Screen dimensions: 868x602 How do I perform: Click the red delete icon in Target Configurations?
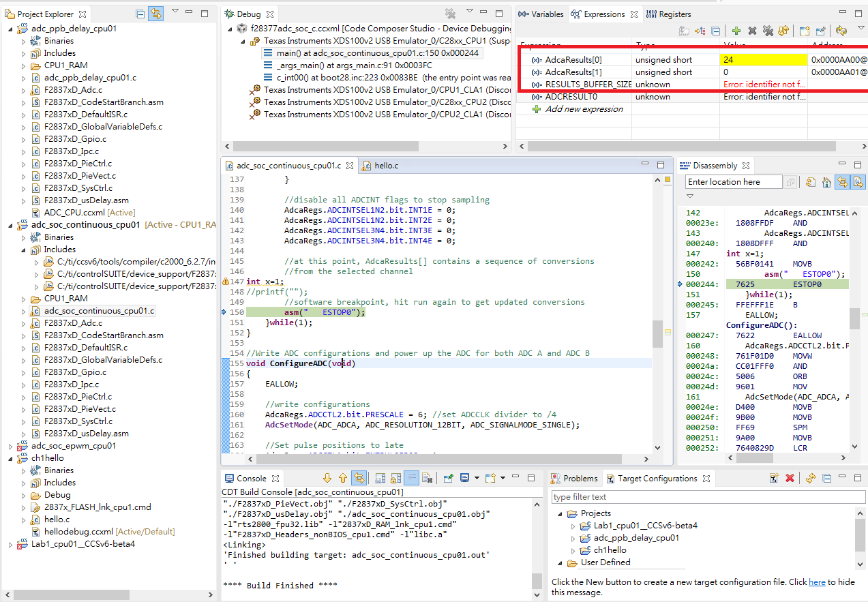[790, 479]
